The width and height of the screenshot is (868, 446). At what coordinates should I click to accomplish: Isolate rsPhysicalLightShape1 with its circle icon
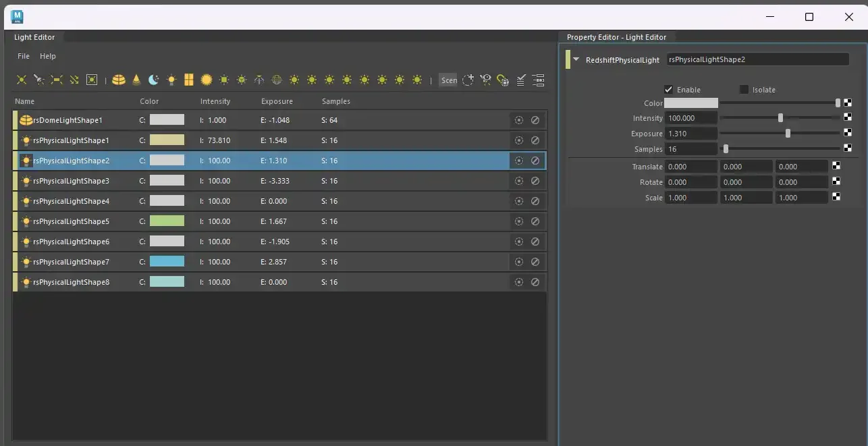518,140
